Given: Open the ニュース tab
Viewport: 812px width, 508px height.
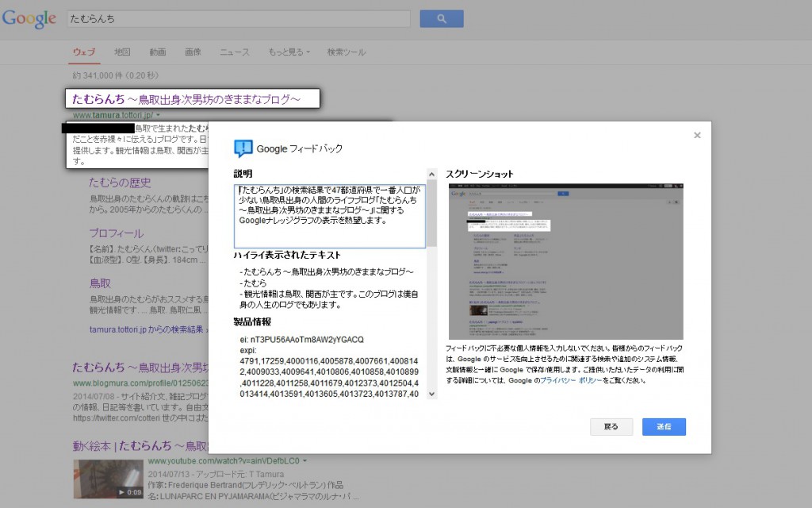Looking at the screenshot, I should [234, 52].
